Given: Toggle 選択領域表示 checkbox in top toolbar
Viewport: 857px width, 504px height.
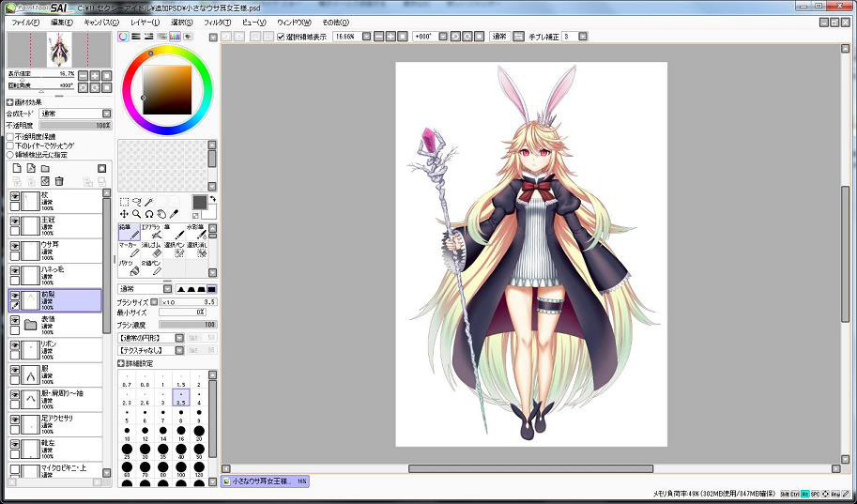Looking at the screenshot, I should point(281,37).
